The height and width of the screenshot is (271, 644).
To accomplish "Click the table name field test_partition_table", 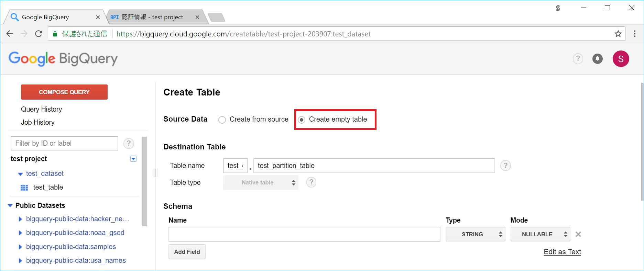I will click(374, 166).
